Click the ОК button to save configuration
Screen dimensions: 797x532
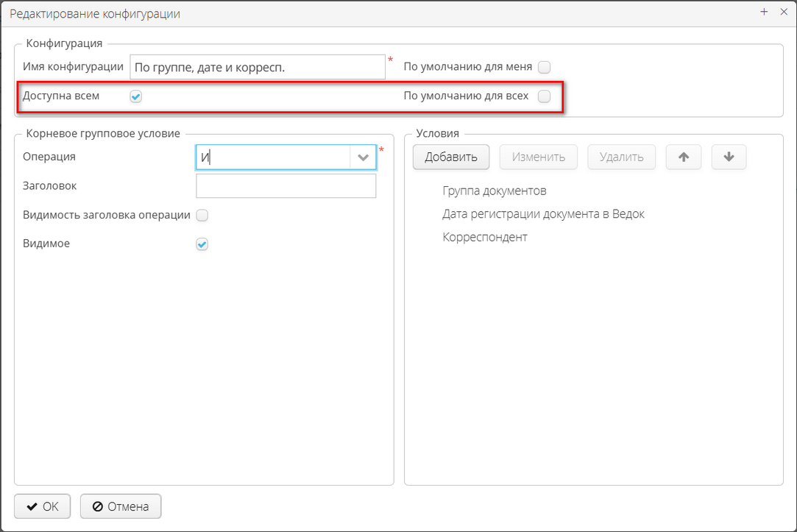pyautogui.click(x=42, y=506)
